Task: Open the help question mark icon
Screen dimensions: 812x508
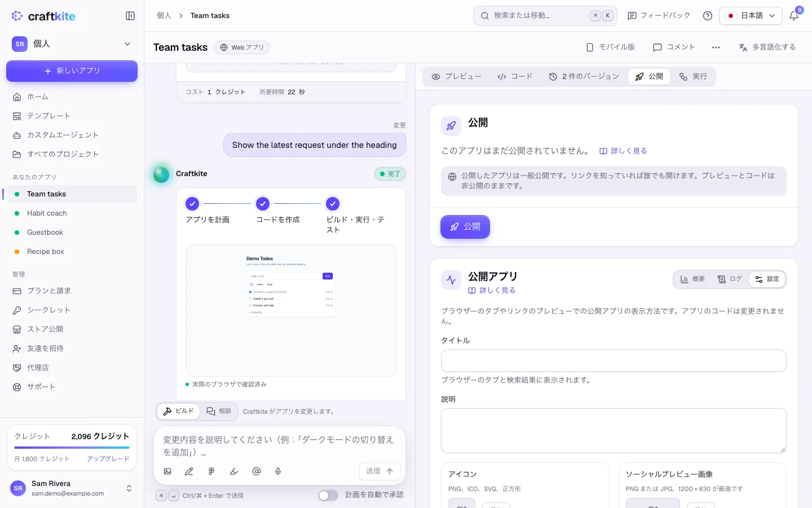Action: coord(708,16)
